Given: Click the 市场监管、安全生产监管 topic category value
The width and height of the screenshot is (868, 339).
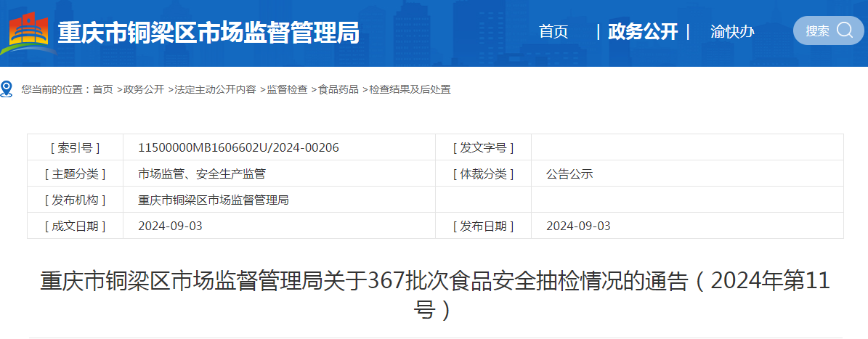Looking at the screenshot, I should 202,173.
